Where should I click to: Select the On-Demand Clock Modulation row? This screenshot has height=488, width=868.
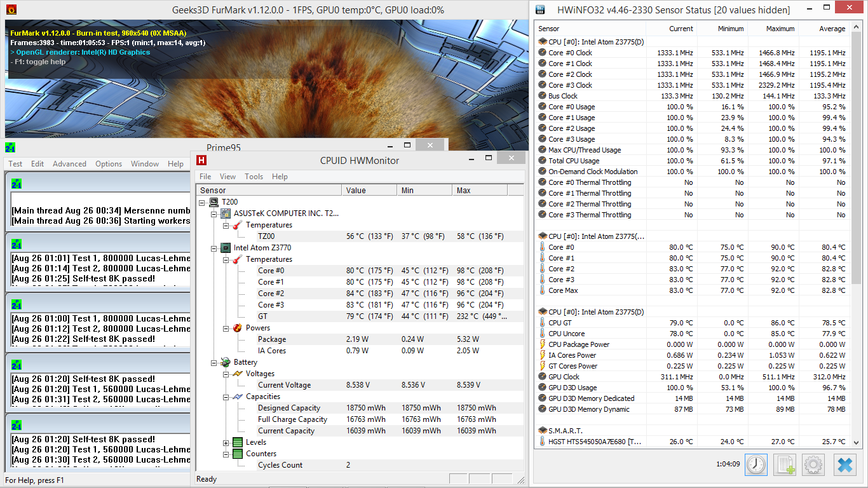click(x=693, y=172)
